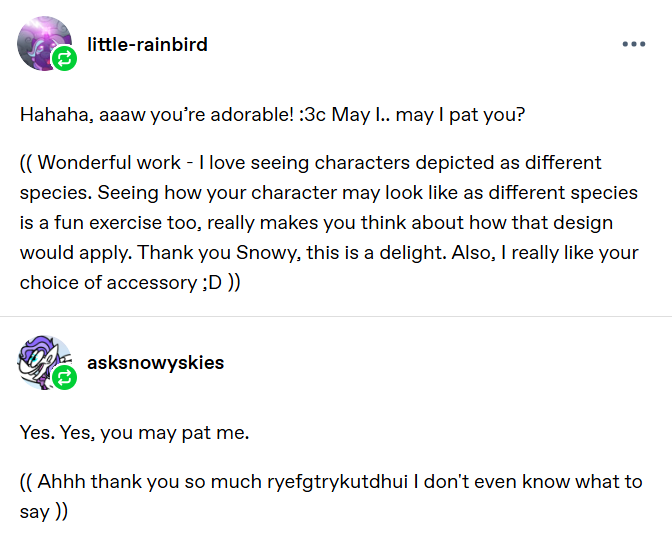Image resolution: width=672 pixels, height=543 pixels.
Task: Click little-rainbird's purple avatar picture
Action: 44,42
